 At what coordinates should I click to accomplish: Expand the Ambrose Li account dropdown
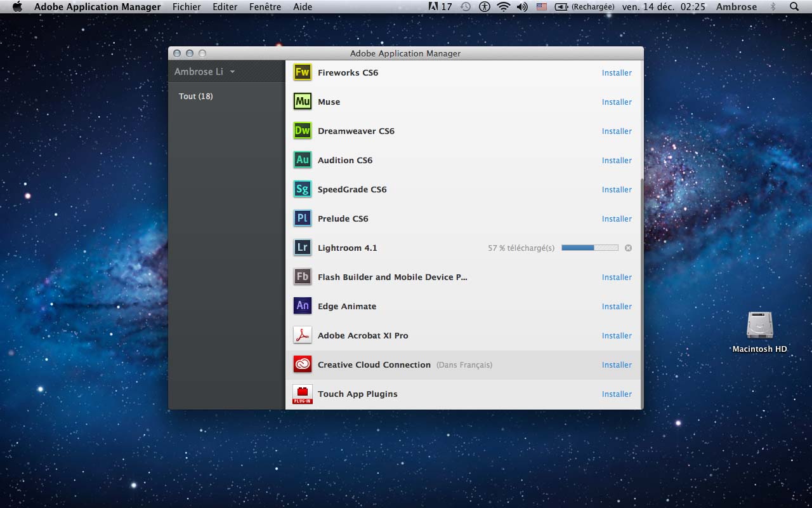[204, 72]
